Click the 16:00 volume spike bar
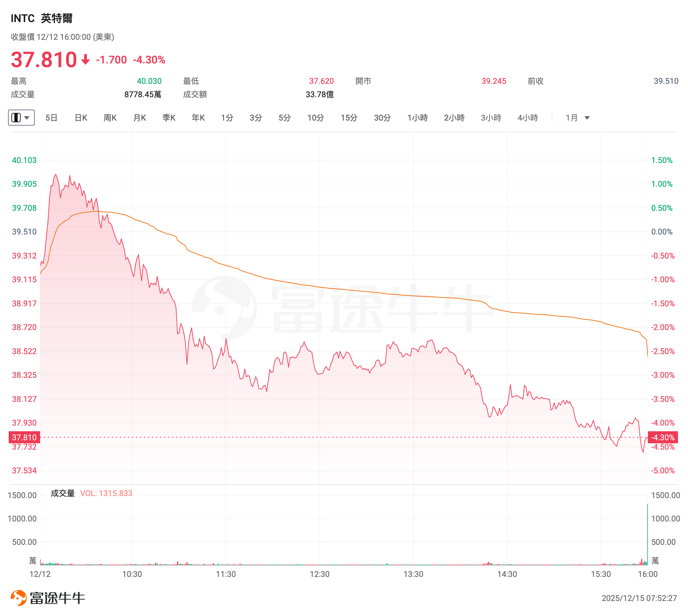The height and width of the screenshot is (616, 688). (647, 535)
